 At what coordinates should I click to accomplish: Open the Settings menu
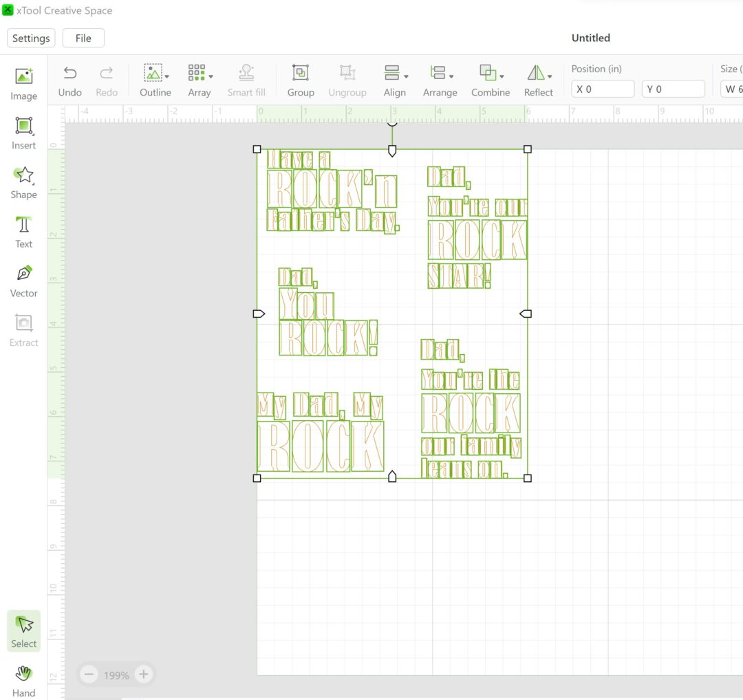tap(31, 38)
